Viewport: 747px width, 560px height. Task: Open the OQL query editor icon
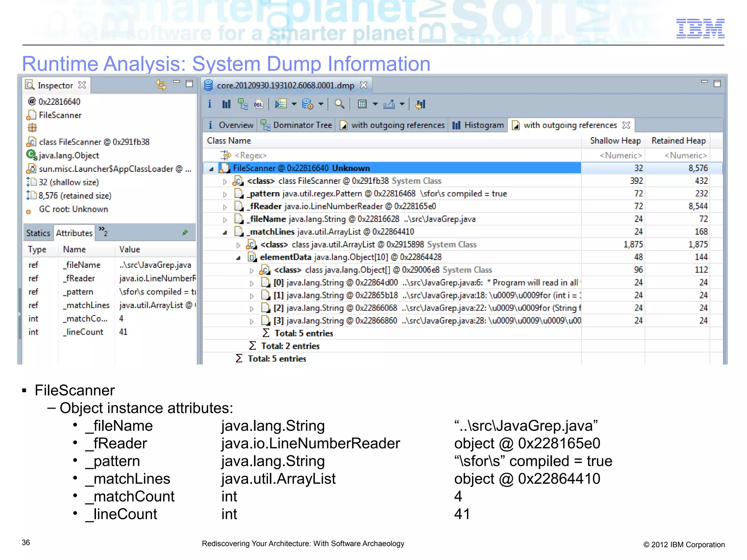point(259,104)
